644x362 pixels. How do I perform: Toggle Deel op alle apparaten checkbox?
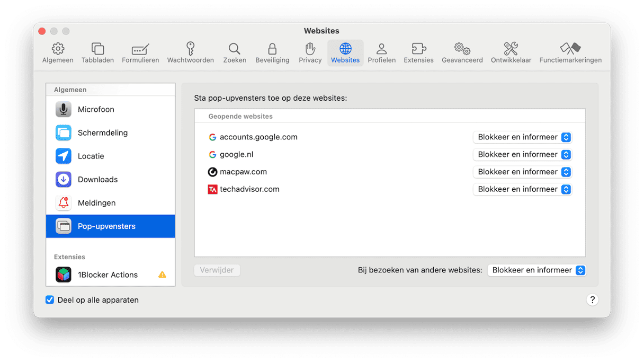click(50, 300)
